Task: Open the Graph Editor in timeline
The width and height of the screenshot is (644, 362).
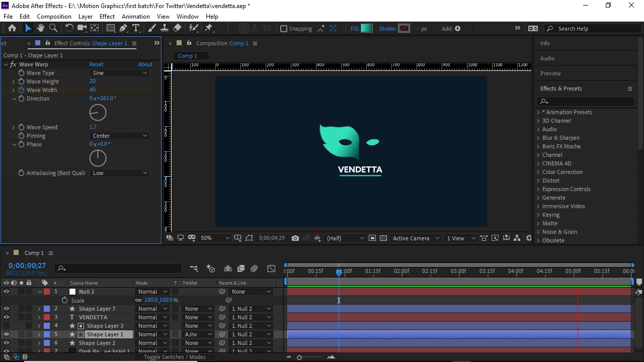Action: [x=271, y=268]
